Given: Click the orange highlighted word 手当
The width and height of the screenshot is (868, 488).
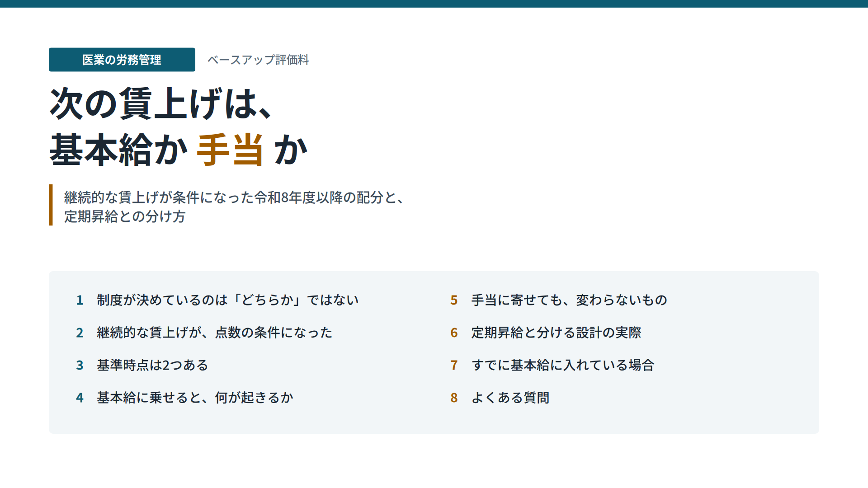Looking at the screenshot, I should coord(230,150).
